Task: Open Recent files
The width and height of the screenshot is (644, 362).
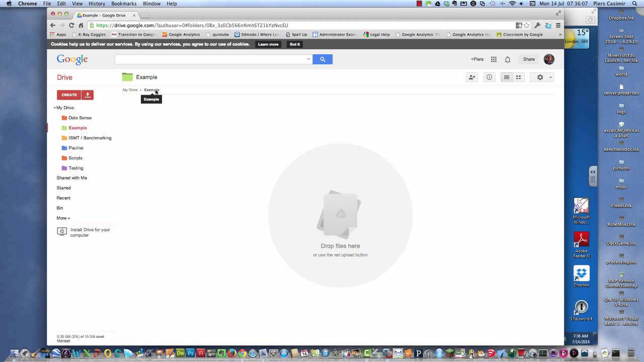Action: 63,198
